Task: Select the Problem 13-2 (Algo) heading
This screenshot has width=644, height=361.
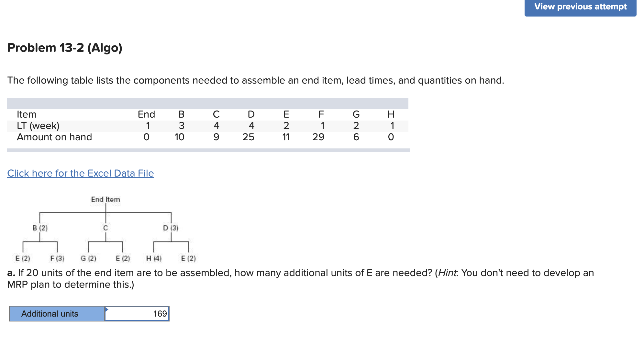Action: pos(64,47)
